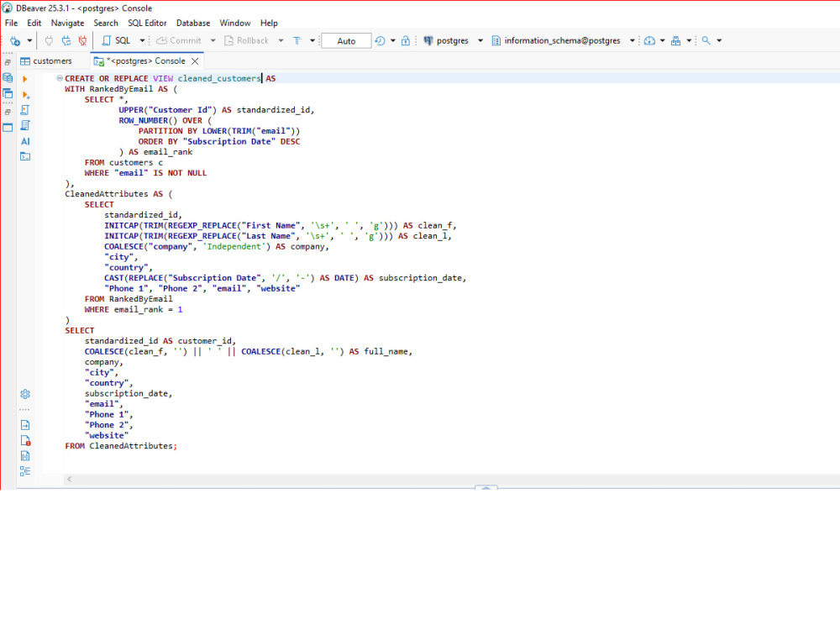Screen dimensions: 840x630
Task: Click the horizontal scrollbar left arrow
Action: [69, 480]
